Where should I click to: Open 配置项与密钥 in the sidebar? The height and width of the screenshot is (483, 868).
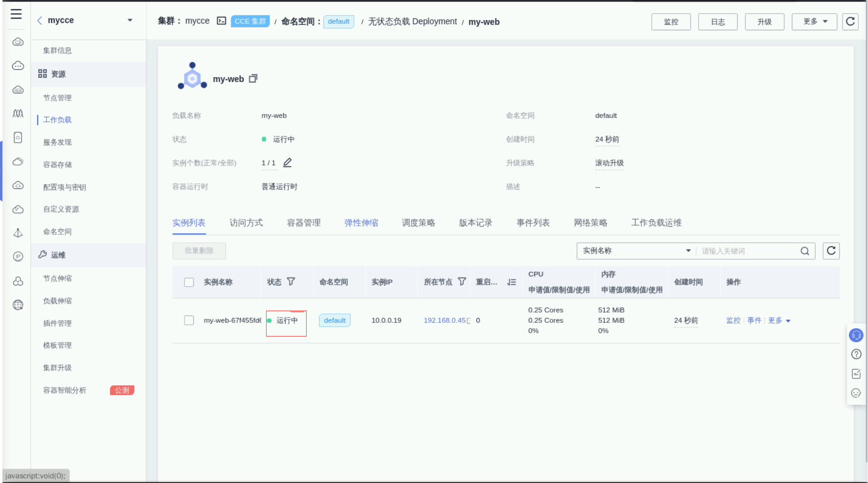64,187
